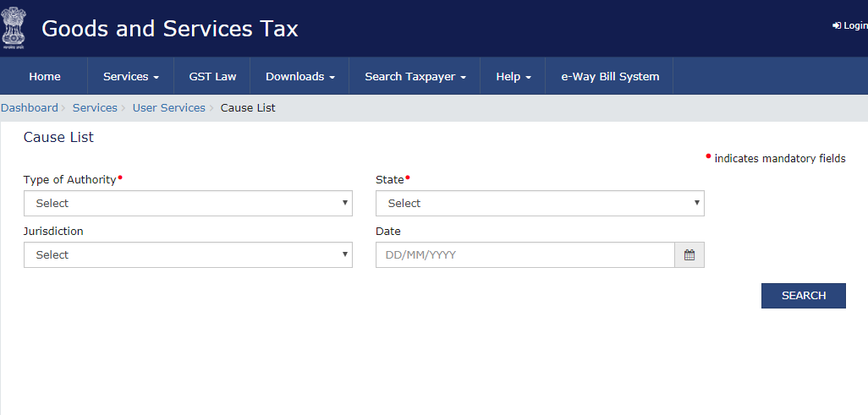
Task: Navigate to Dashboard breadcrumb
Action: pos(30,108)
